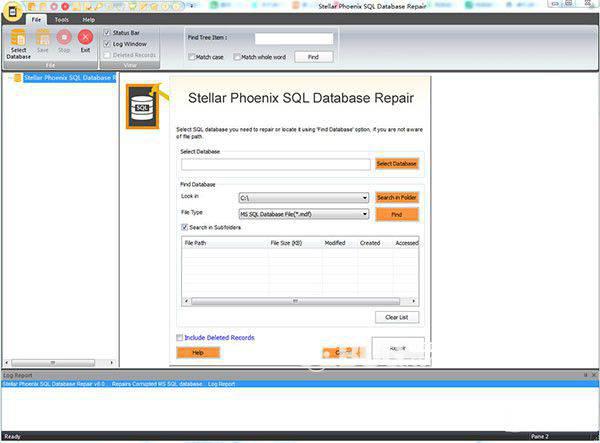Open the File Type dropdown
The width and height of the screenshot is (600, 443).
(x=365, y=214)
